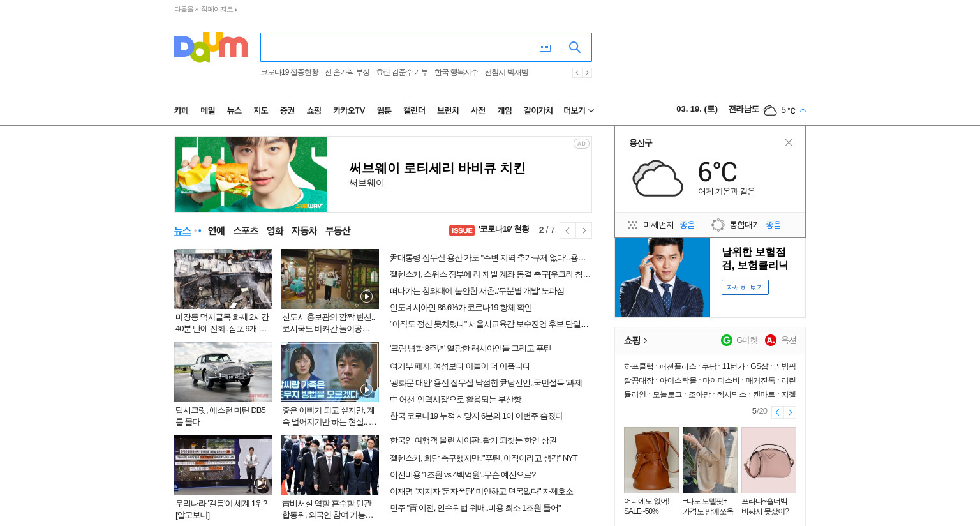
Task: Click the 다음을 시작페이지로 link
Action: pyautogui.click(x=205, y=9)
